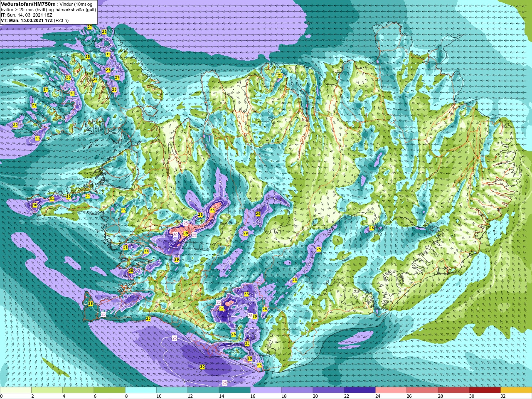Click the legend scale number 32
The width and height of the screenshot is (532, 399).
click(x=503, y=396)
